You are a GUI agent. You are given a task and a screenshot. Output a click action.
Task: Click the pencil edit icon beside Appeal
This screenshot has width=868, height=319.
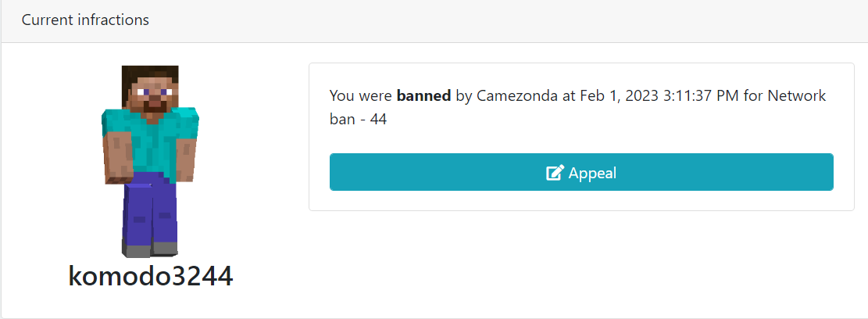(x=555, y=173)
